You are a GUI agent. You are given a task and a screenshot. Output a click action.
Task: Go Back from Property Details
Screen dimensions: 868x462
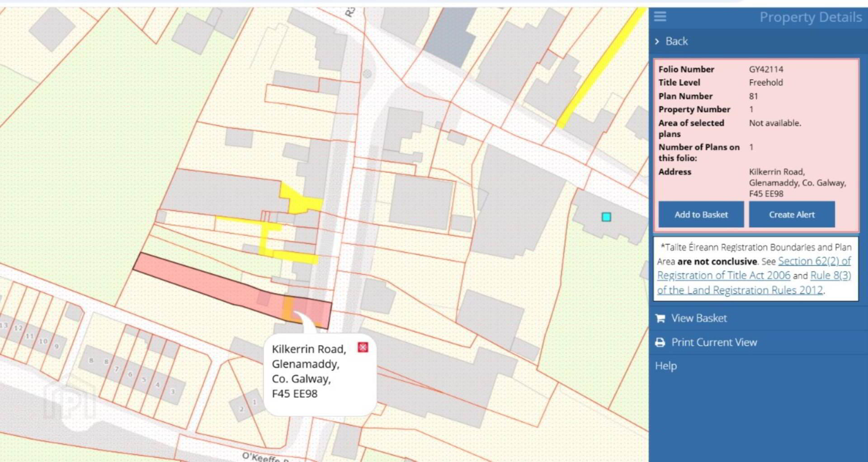point(676,41)
